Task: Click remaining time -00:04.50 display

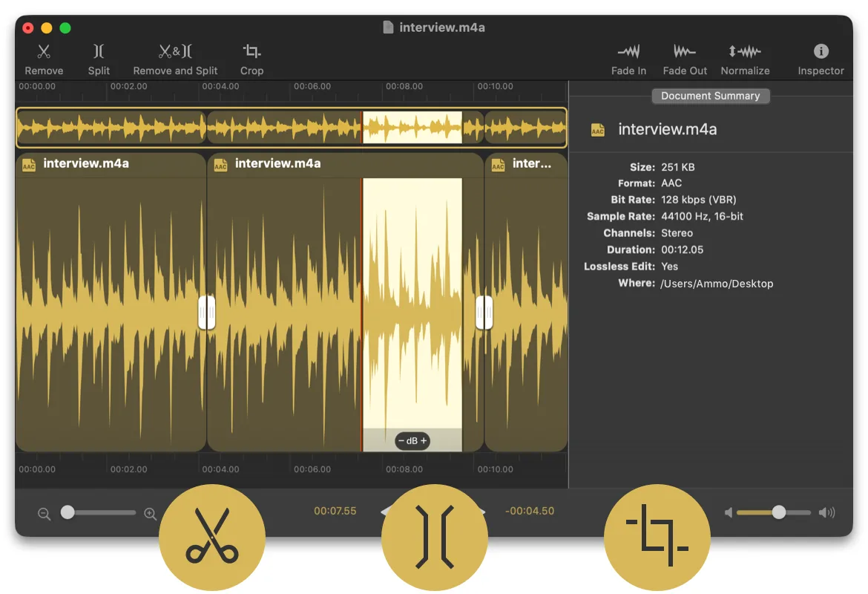Action: [x=529, y=511]
